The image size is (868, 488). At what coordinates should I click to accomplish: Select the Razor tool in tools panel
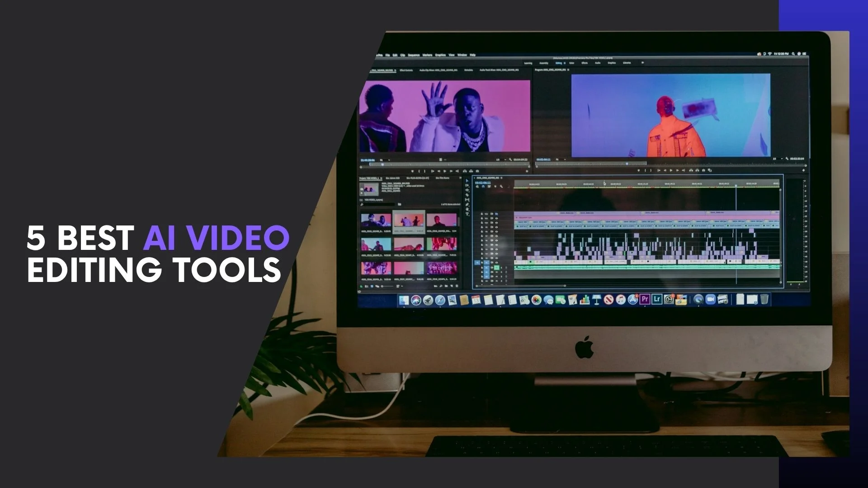[x=467, y=195]
